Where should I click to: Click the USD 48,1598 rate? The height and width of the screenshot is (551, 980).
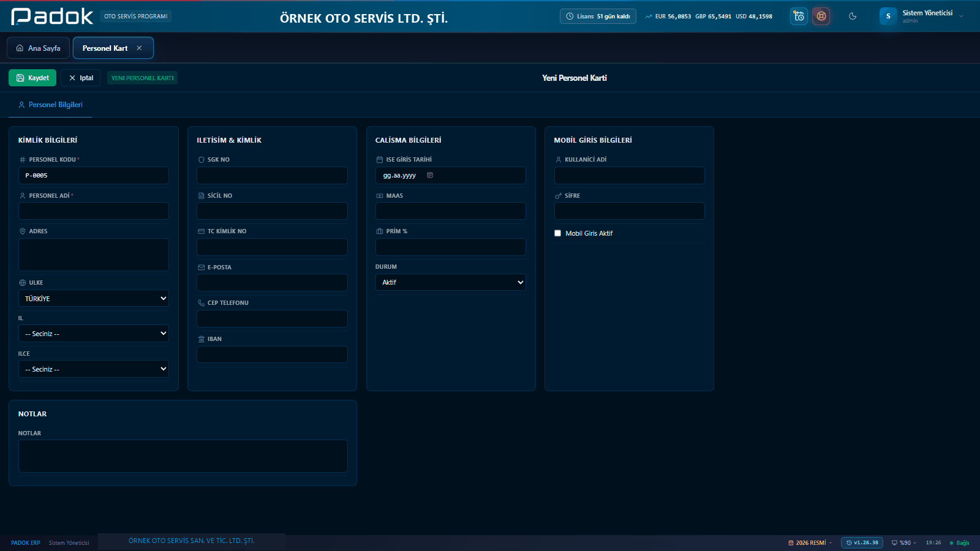[754, 17]
